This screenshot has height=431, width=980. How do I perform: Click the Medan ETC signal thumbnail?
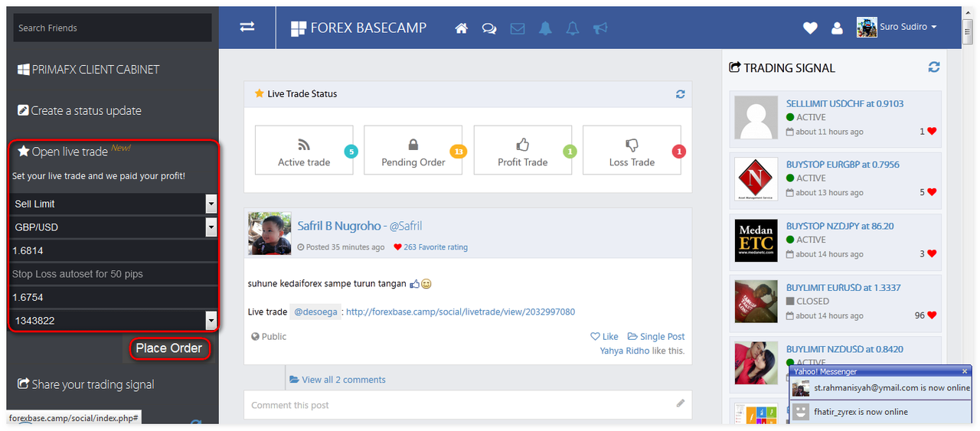pyautogui.click(x=756, y=240)
